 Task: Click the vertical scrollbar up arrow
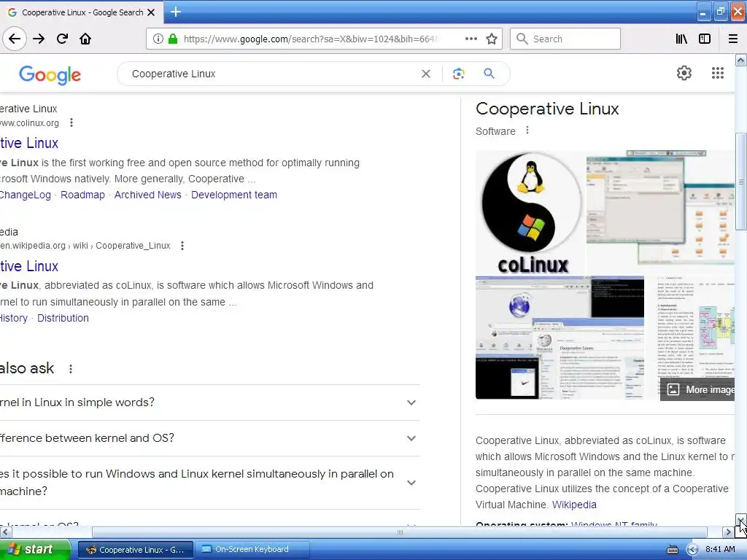click(x=741, y=60)
